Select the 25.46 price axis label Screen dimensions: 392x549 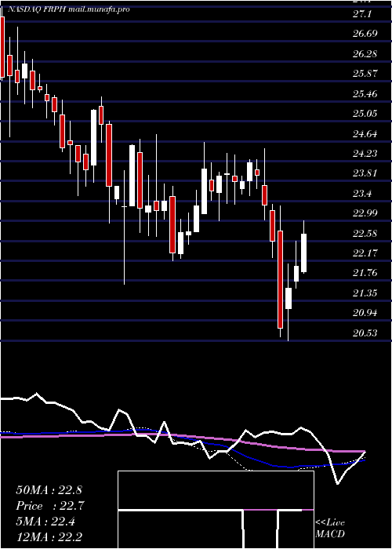click(365, 94)
